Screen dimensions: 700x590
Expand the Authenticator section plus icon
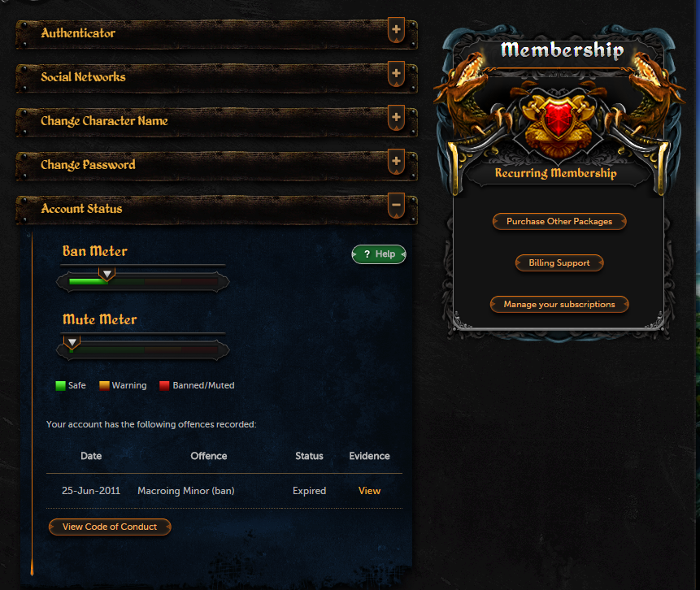point(396,30)
